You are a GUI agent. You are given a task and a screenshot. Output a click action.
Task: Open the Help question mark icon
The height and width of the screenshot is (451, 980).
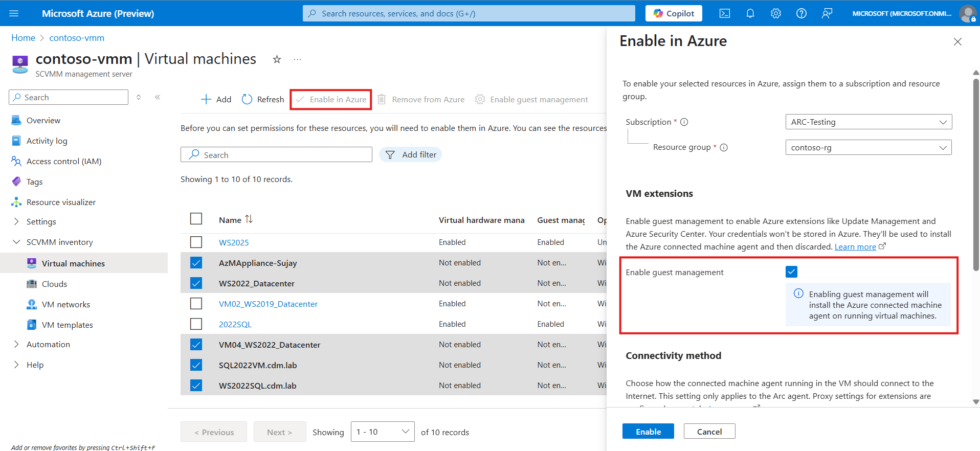coord(801,13)
